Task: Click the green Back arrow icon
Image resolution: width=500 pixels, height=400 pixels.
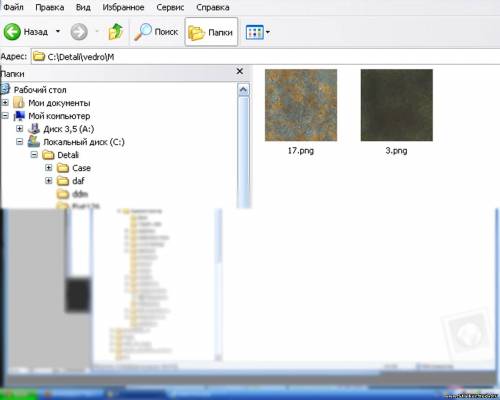Action: coord(12,32)
